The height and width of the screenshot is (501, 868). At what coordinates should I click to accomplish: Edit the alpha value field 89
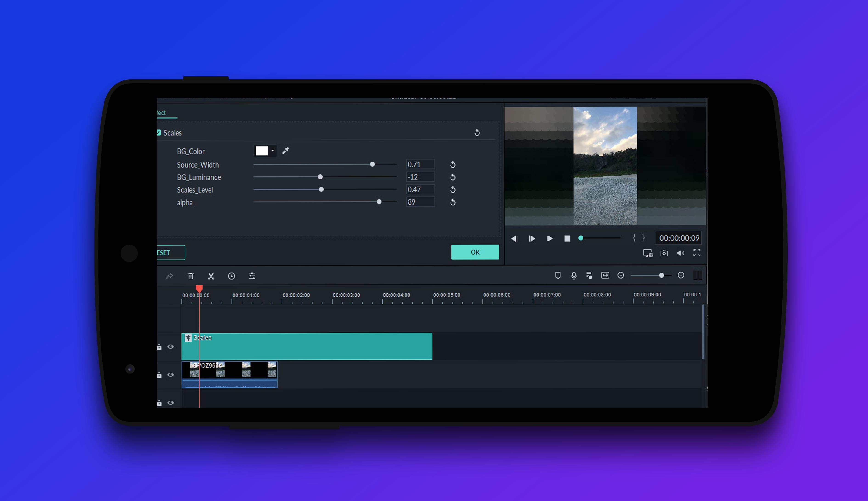pyautogui.click(x=420, y=202)
